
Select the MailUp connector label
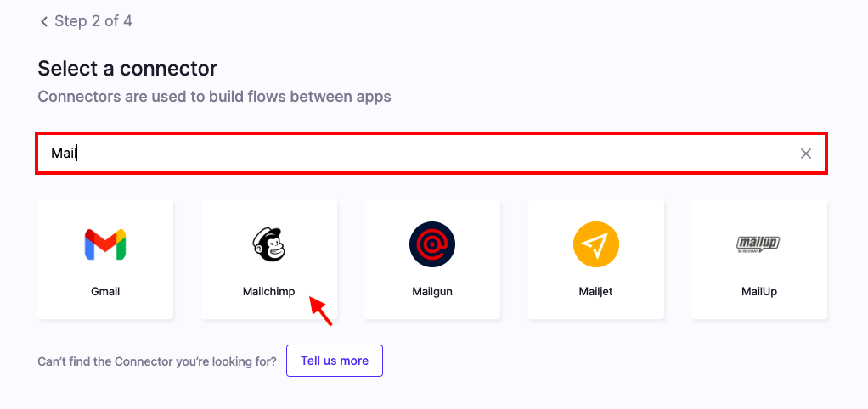tap(759, 291)
